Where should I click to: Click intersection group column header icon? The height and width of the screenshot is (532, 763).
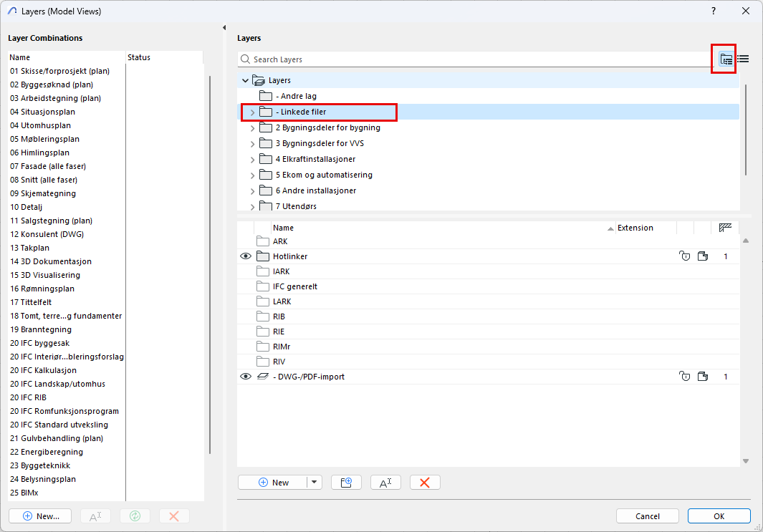[725, 228]
